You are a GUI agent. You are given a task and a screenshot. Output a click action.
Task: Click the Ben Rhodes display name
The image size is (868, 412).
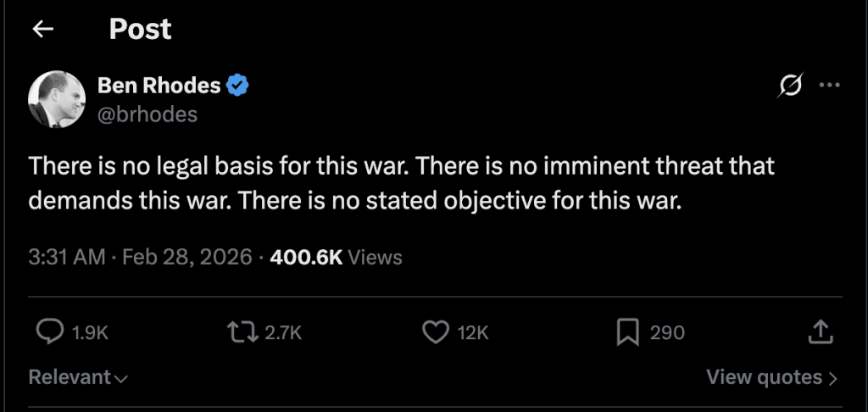(x=159, y=85)
